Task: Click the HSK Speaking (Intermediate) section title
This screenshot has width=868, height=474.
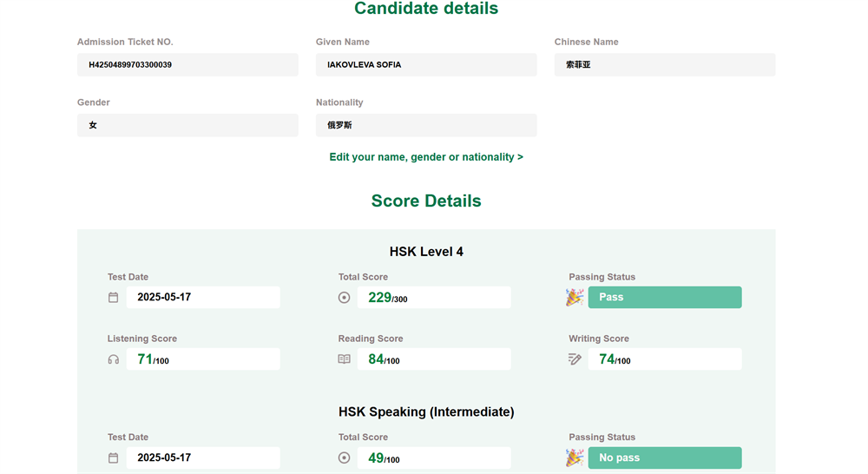Action: coord(426,412)
